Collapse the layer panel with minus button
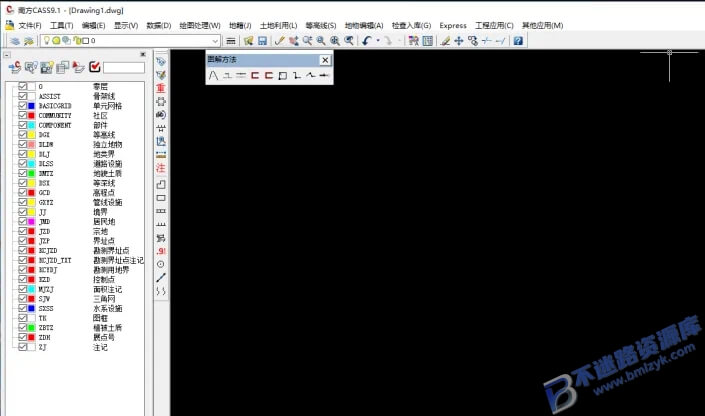 coord(7,55)
